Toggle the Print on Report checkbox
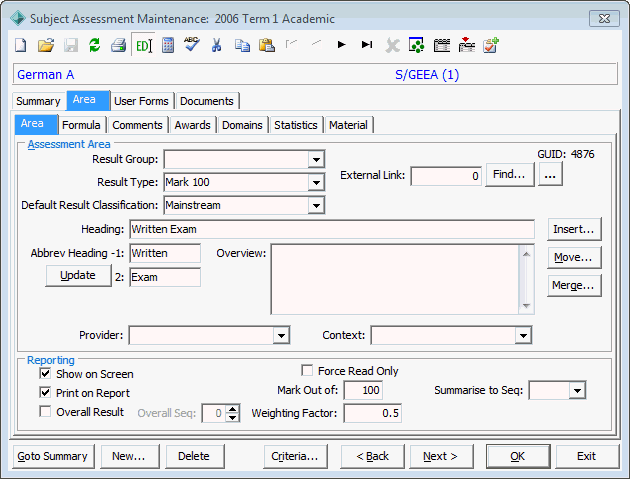The height and width of the screenshot is (479, 630). (45, 392)
